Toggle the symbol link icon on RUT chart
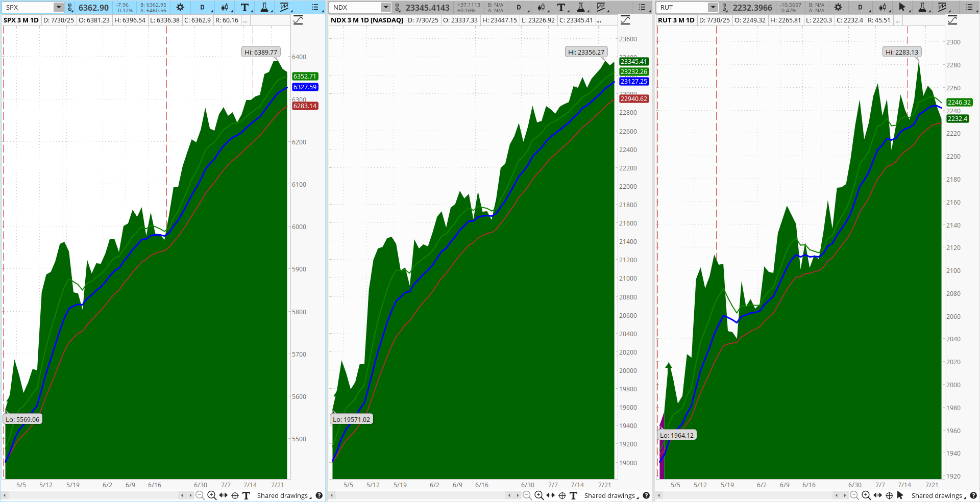Image resolution: width=980 pixels, height=502 pixels. pyautogui.click(x=725, y=7)
